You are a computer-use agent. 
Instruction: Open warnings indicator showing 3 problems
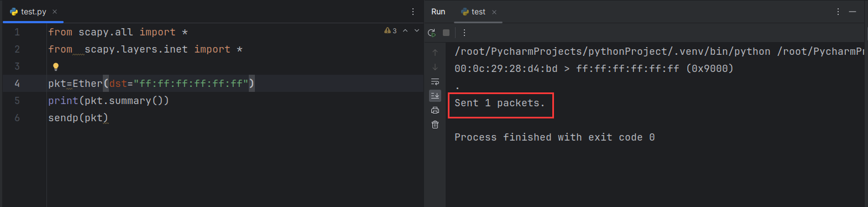tap(390, 31)
